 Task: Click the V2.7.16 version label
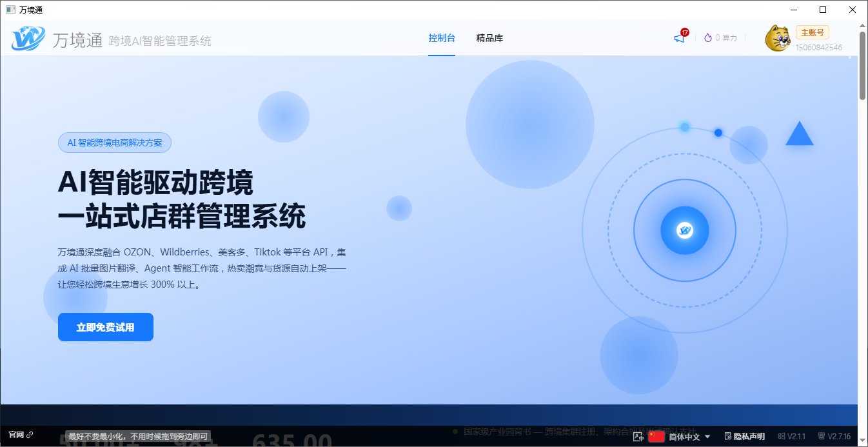pyautogui.click(x=834, y=437)
